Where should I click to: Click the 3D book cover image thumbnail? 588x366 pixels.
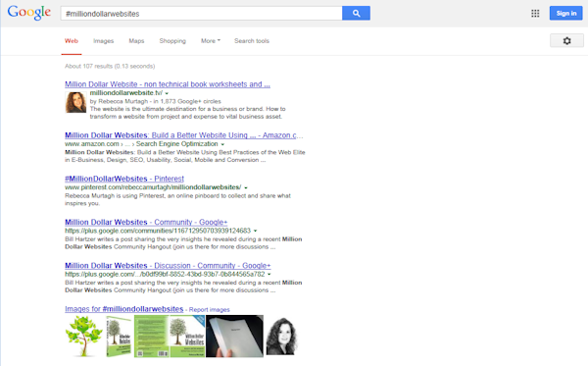coord(119,336)
